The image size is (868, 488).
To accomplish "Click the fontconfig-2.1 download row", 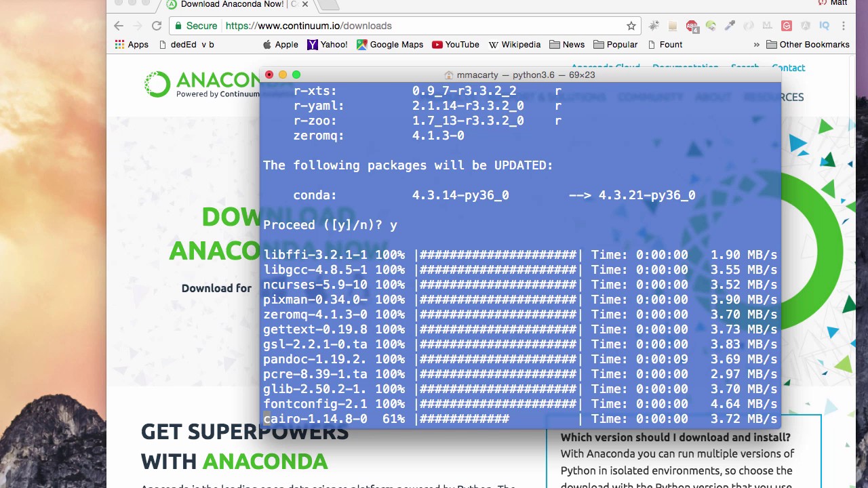I will [520, 404].
